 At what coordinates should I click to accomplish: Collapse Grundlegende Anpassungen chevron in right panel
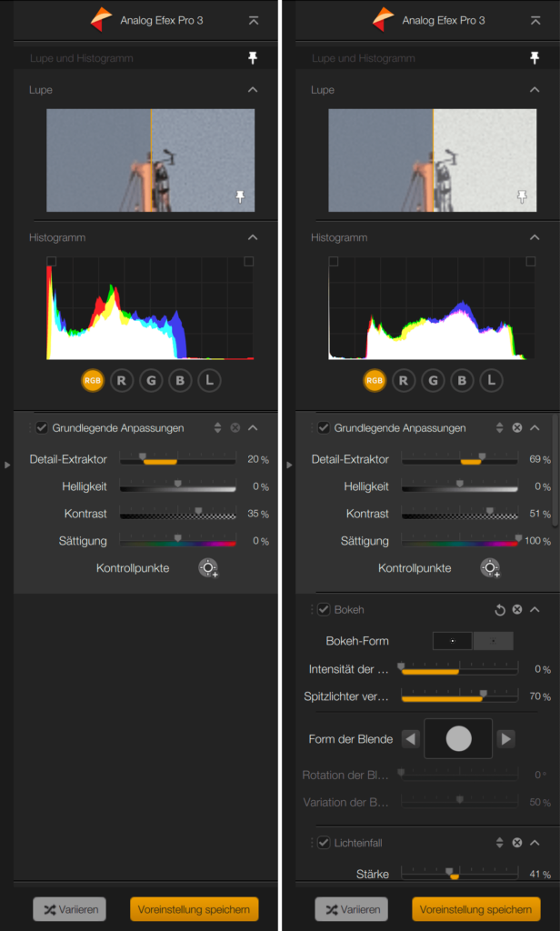coord(535,427)
